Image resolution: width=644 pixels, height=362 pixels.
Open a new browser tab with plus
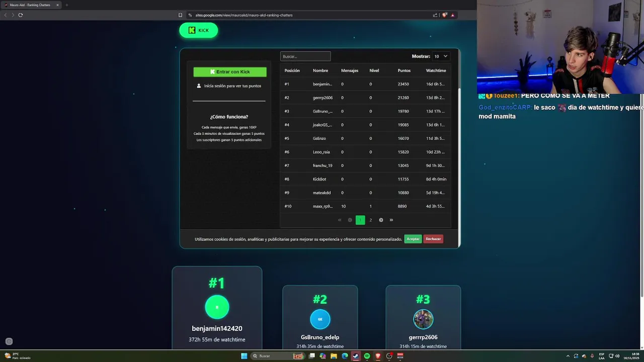point(66,5)
